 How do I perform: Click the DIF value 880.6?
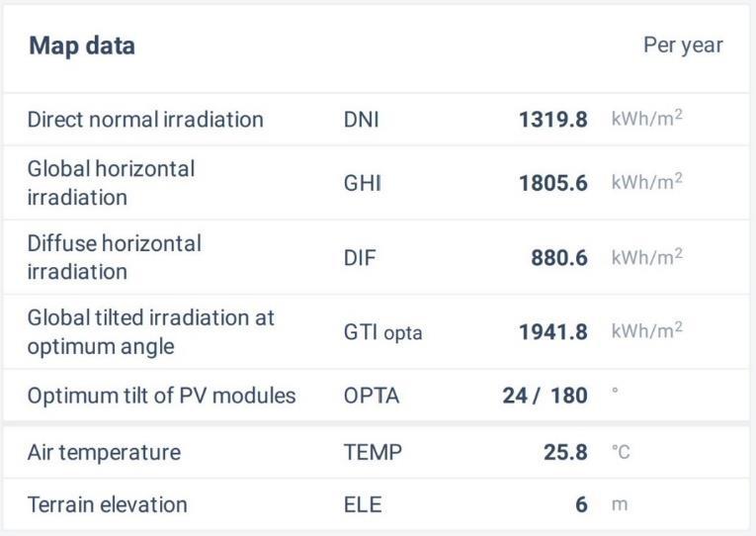pos(559,258)
